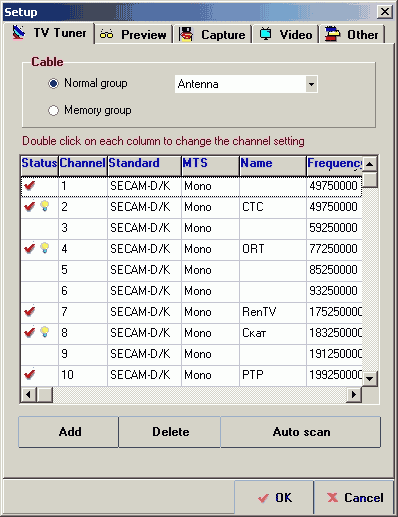Click the red checkmark in channel 7 row
This screenshot has height=517, width=398.
click(30, 311)
